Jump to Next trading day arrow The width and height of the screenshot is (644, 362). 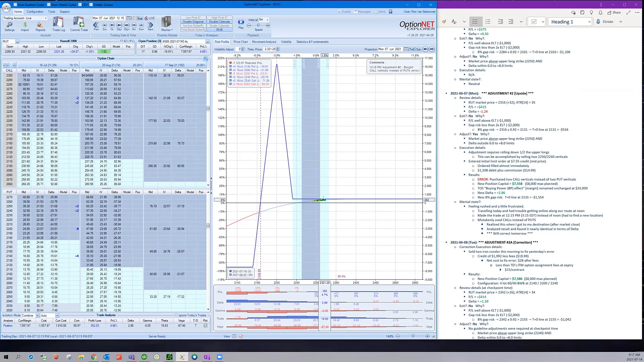(x=150, y=25)
